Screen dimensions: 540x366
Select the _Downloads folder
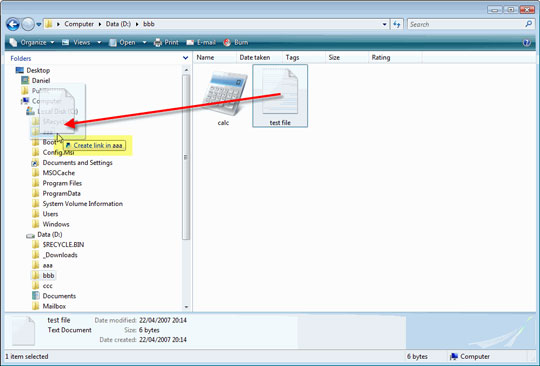[x=60, y=255]
